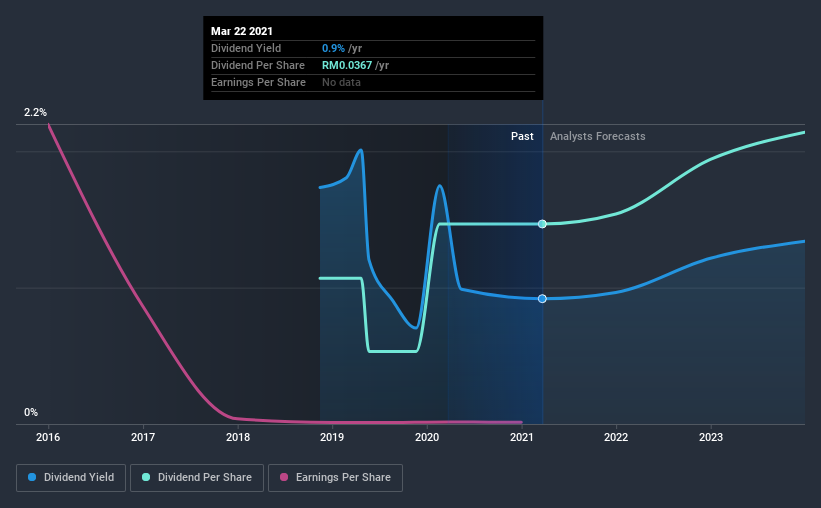Click the 2022 x-axis label
This screenshot has width=821, height=508.
coord(616,437)
